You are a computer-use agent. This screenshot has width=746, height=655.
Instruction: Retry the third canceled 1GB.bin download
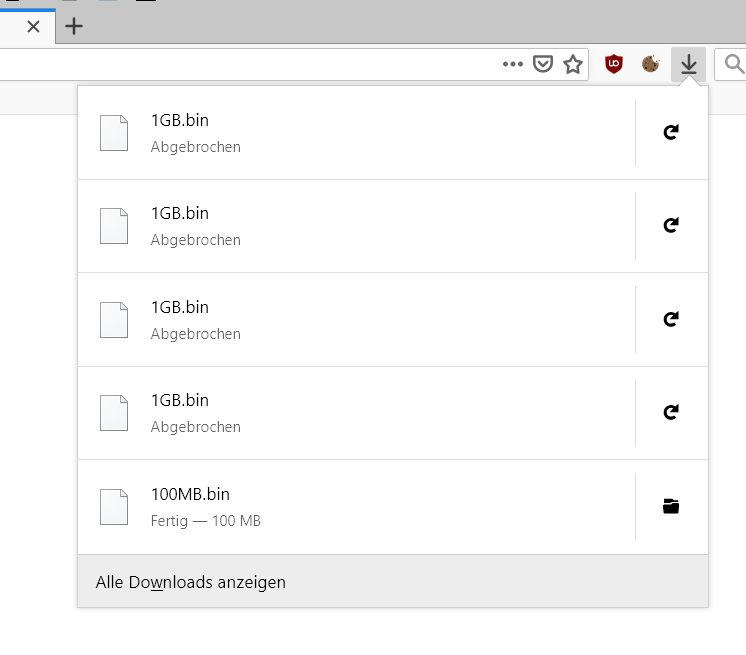(672, 319)
